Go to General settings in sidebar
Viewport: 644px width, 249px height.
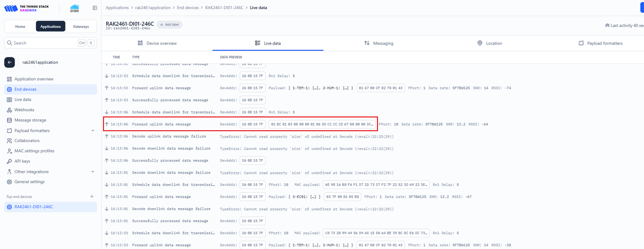point(30,182)
